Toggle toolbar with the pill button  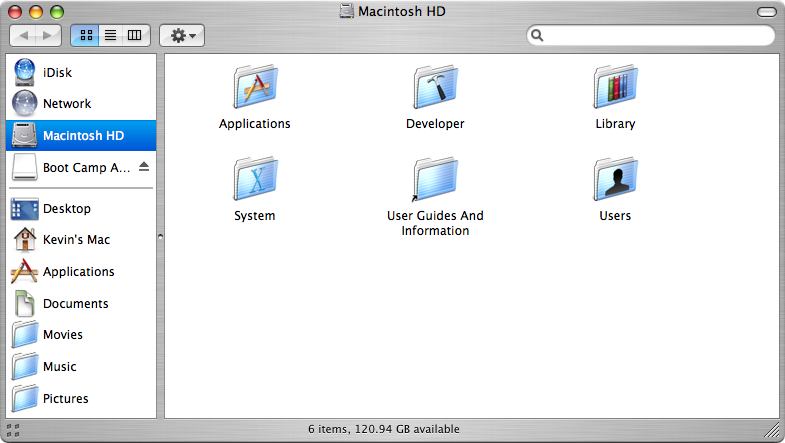pos(766,12)
